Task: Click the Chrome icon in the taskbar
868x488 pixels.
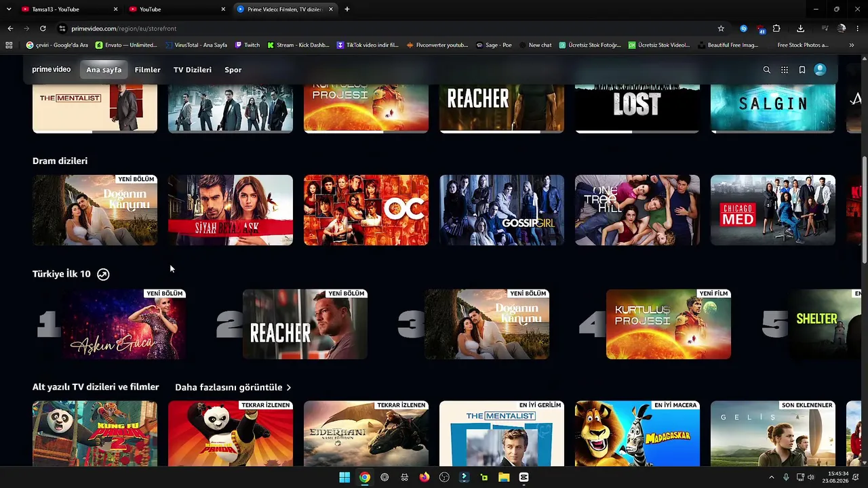Action: 365,477
